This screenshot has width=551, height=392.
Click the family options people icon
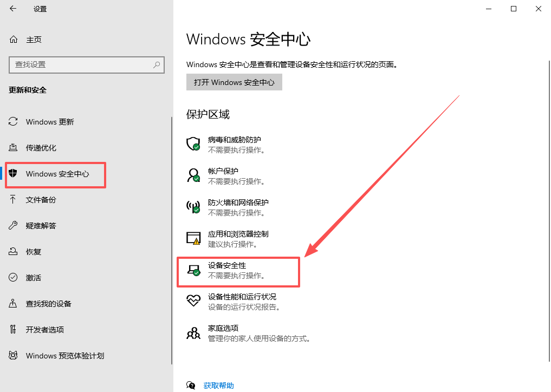(193, 332)
